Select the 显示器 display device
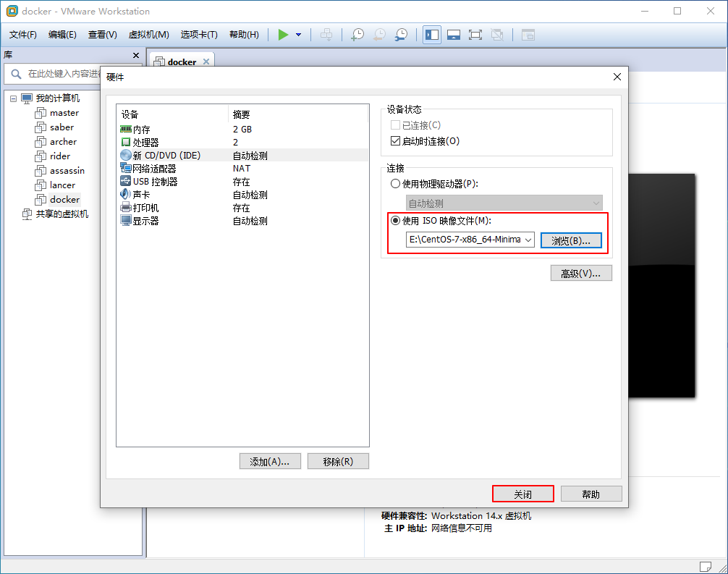 point(143,221)
